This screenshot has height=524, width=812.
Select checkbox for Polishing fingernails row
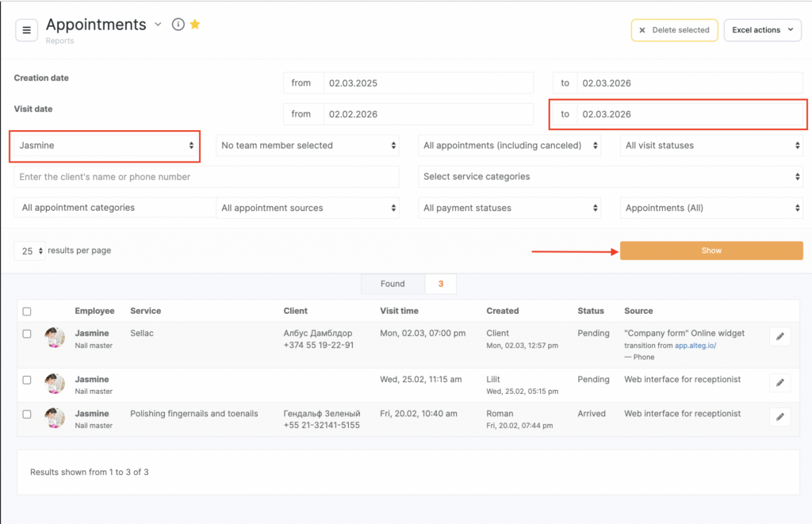(x=27, y=414)
